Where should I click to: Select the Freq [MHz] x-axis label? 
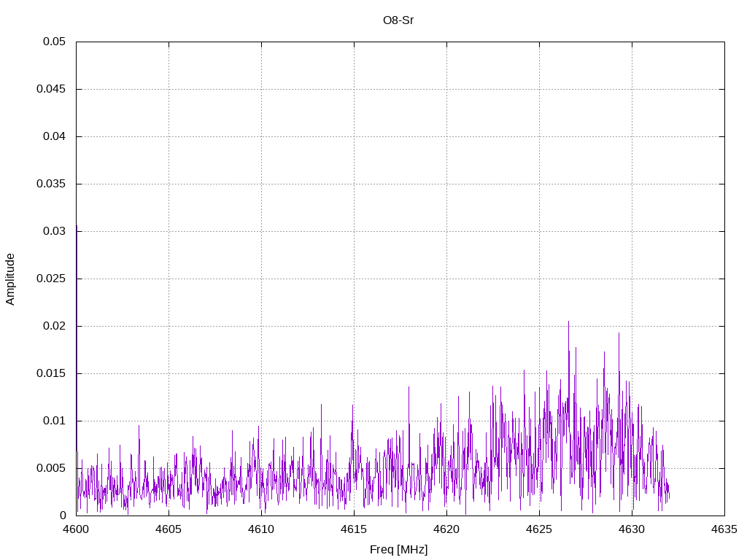click(x=399, y=550)
